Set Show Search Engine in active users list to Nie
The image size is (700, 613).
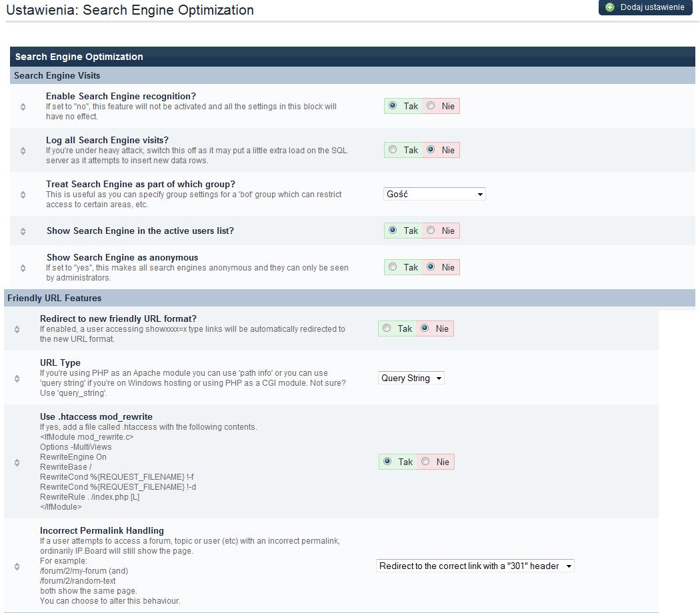(431, 231)
